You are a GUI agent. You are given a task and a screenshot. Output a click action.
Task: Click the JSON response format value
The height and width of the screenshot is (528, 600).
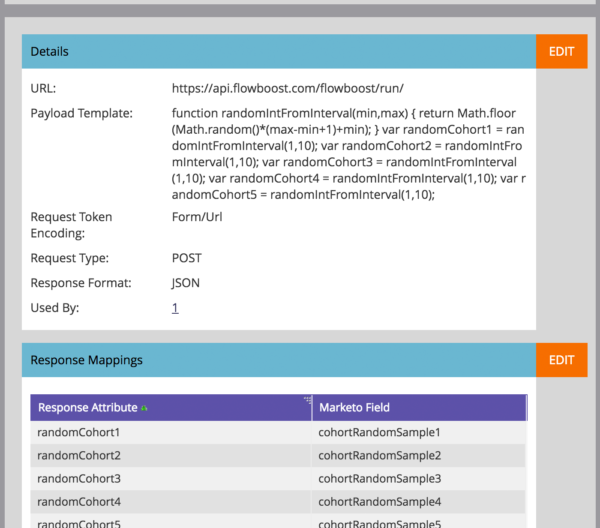coord(185,283)
